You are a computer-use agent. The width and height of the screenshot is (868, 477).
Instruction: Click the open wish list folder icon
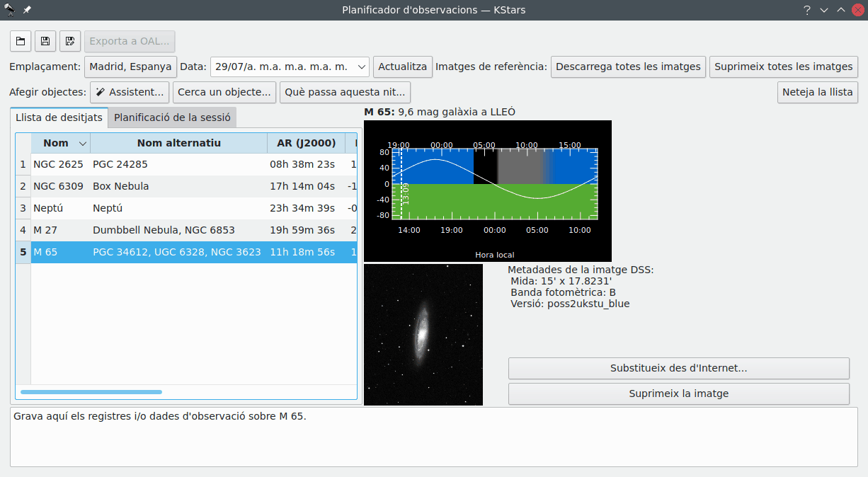coord(21,41)
